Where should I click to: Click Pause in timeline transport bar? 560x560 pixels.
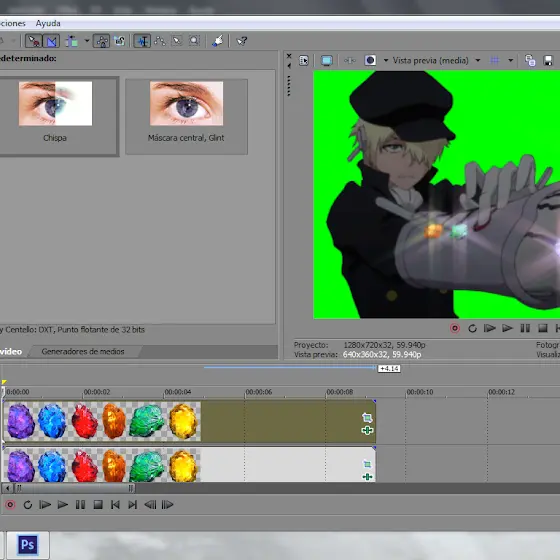coord(80,505)
